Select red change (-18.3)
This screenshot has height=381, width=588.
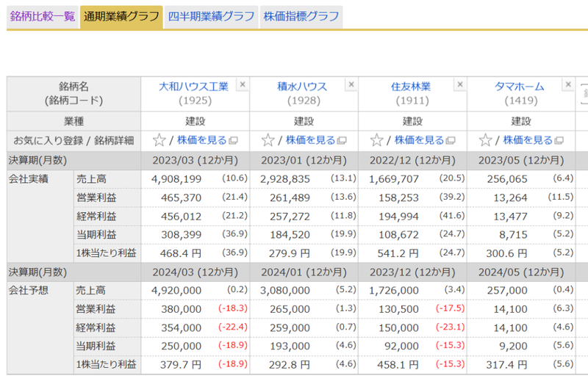pyautogui.click(x=233, y=309)
